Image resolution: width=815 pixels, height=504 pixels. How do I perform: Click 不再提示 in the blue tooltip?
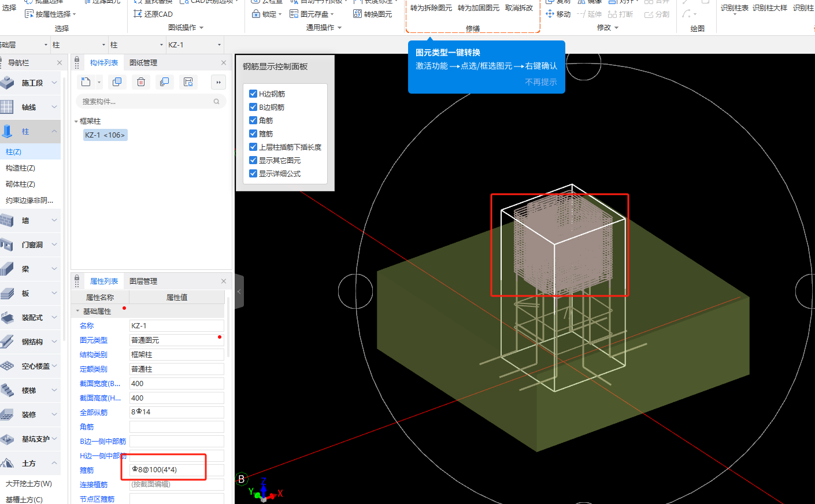(541, 82)
